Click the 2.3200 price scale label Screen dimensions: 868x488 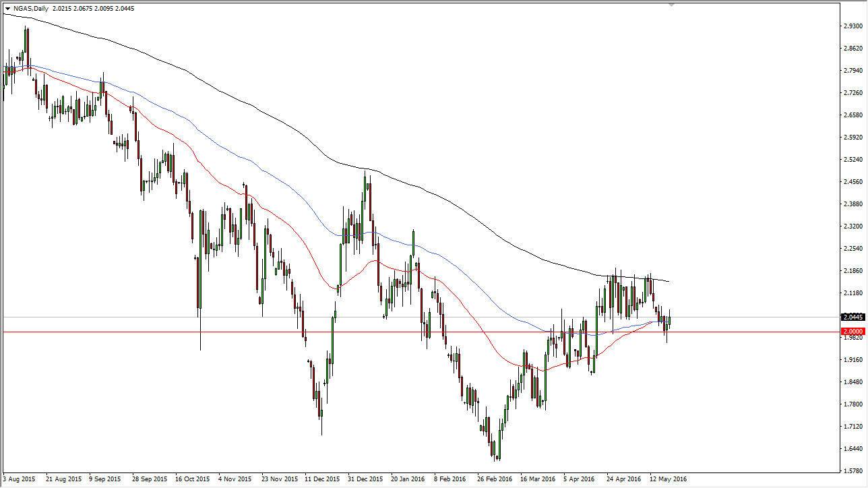click(x=852, y=226)
